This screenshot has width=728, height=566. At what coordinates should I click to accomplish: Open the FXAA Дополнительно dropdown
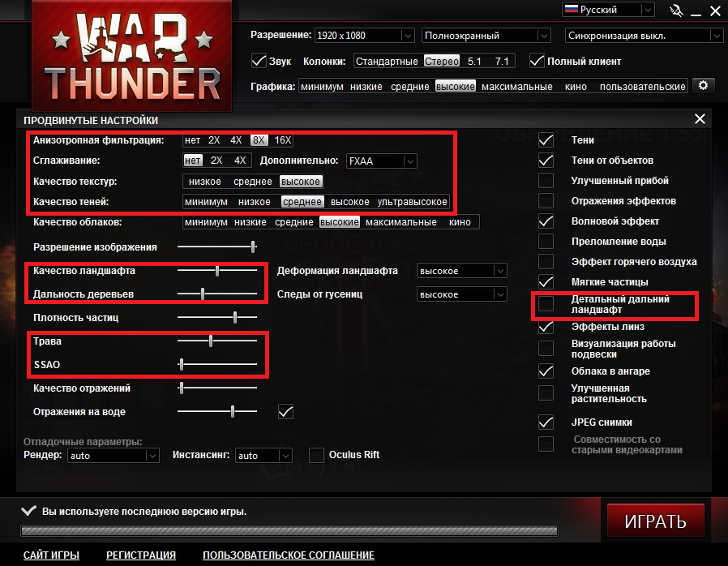click(x=382, y=161)
